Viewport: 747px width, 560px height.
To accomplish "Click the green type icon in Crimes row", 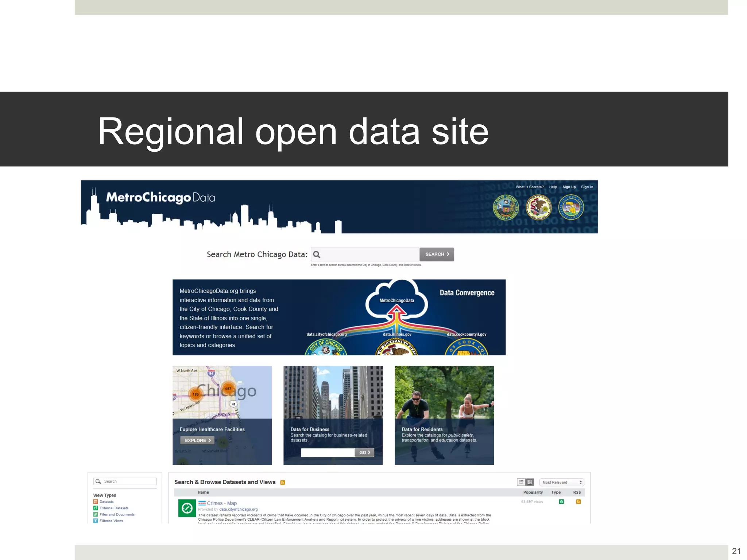I will [x=561, y=502].
